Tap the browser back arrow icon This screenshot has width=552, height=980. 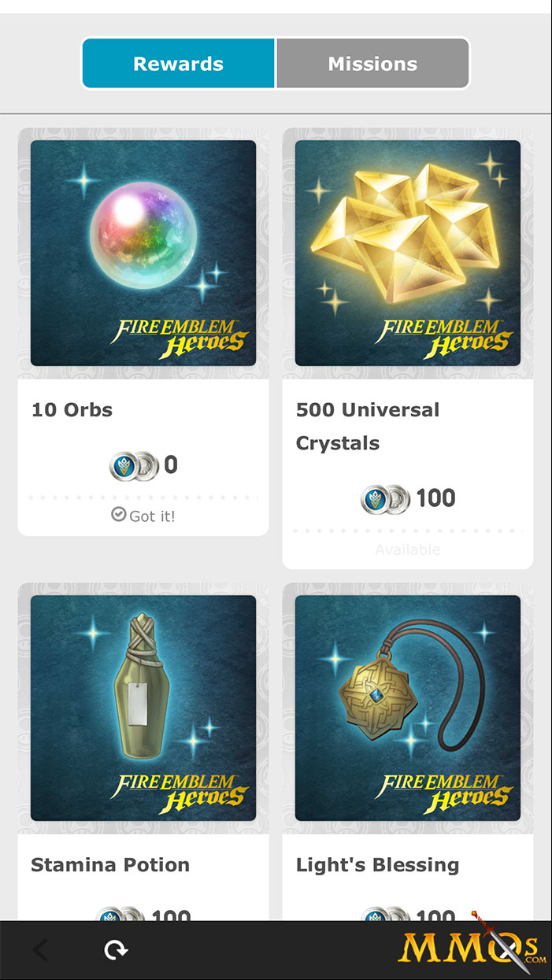coord(39,950)
